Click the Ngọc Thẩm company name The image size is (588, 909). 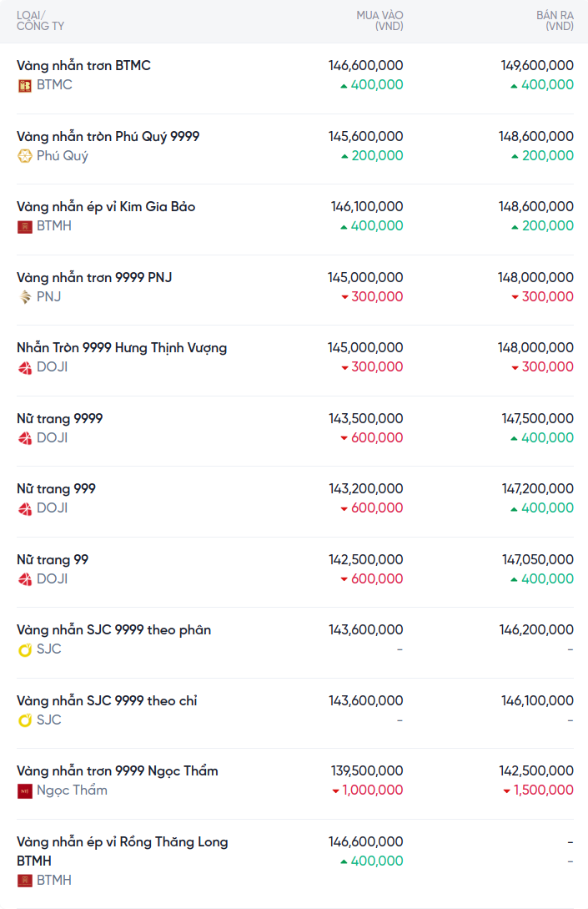(x=72, y=790)
